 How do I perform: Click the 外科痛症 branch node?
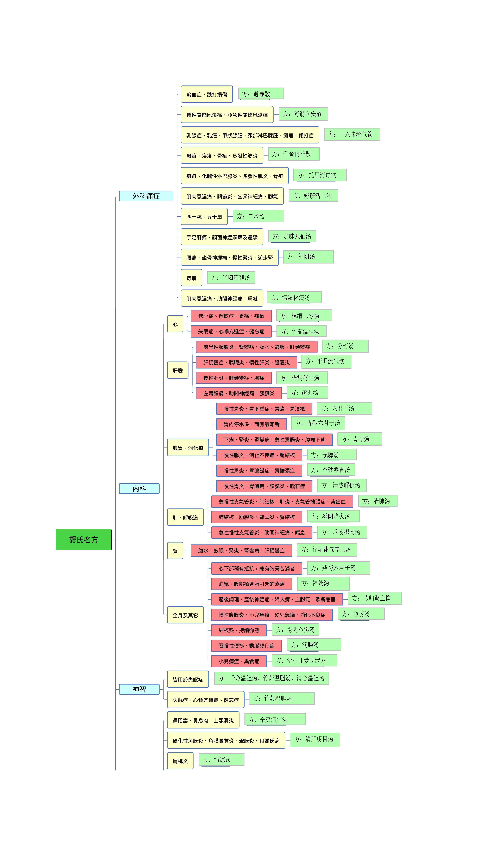pyautogui.click(x=146, y=196)
